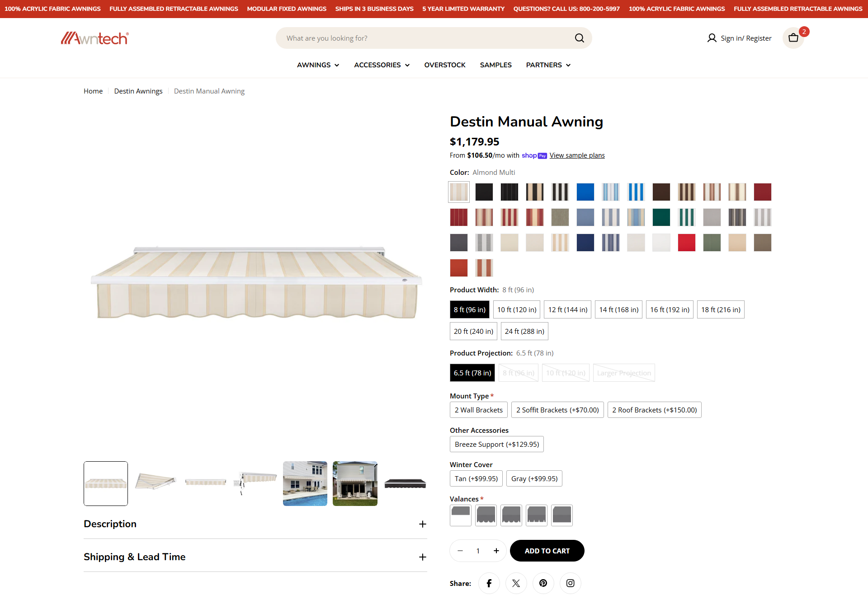Open the Accessories dropdown menu

tap(382, 65)
